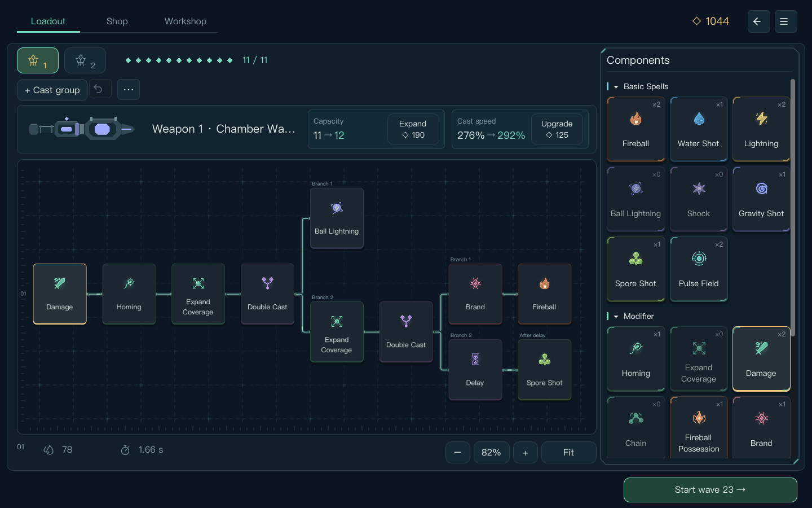The height and width of the screenshot is (508, 812).
Task: Upgrade cast speed for 125
Action: pyautogui.click(x=557, y=129)
